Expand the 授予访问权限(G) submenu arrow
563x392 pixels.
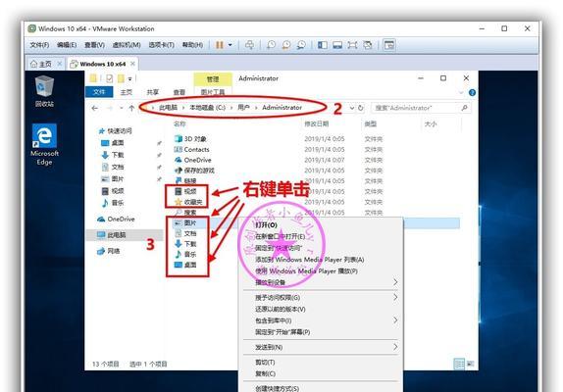[x=395, y=297]
